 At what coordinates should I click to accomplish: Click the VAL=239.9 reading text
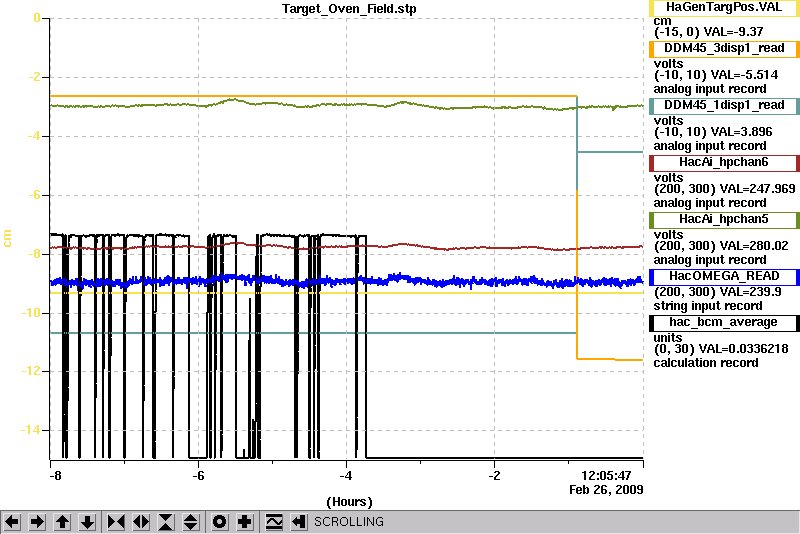point(751,292)
